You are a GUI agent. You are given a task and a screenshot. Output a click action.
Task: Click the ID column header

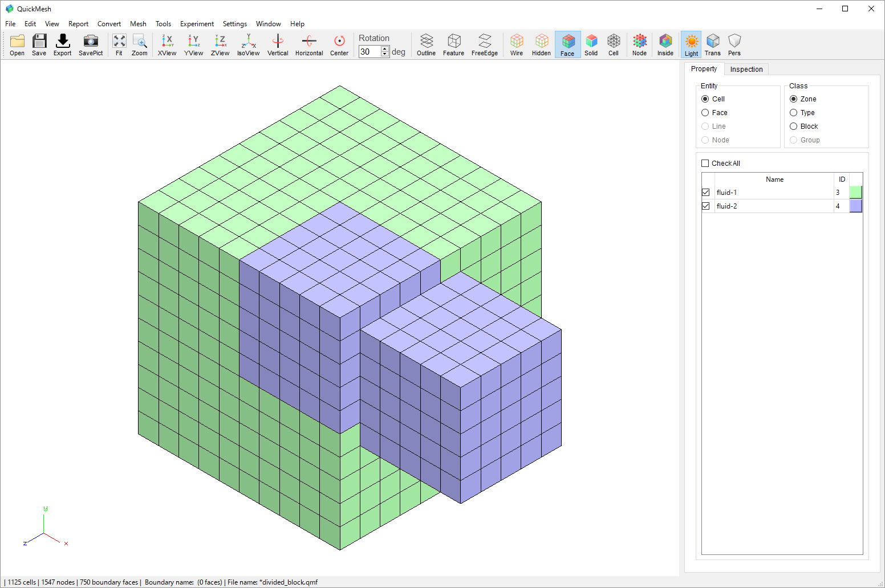click(842, 179)
